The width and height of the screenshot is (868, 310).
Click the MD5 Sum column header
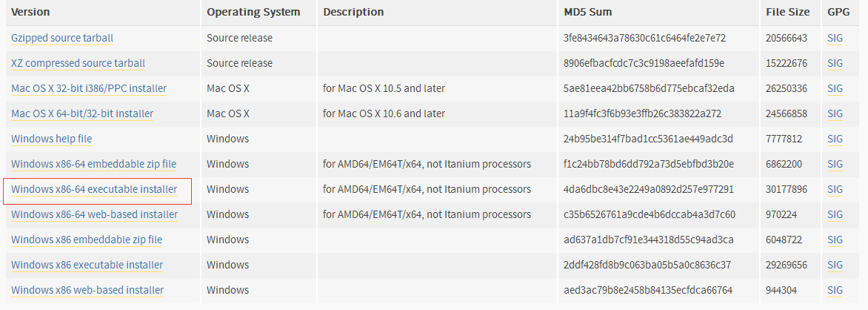[587, 12]
